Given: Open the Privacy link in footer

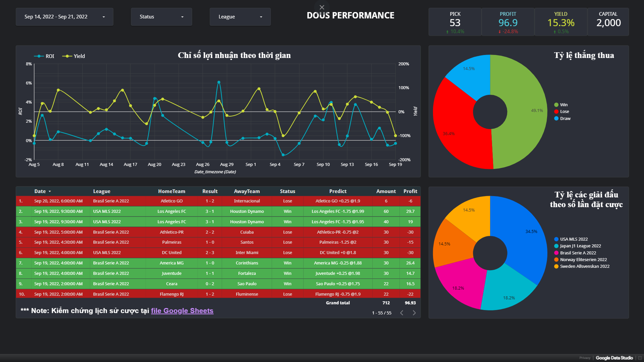Looking at the screenshot, I should [x=585, y=358].
